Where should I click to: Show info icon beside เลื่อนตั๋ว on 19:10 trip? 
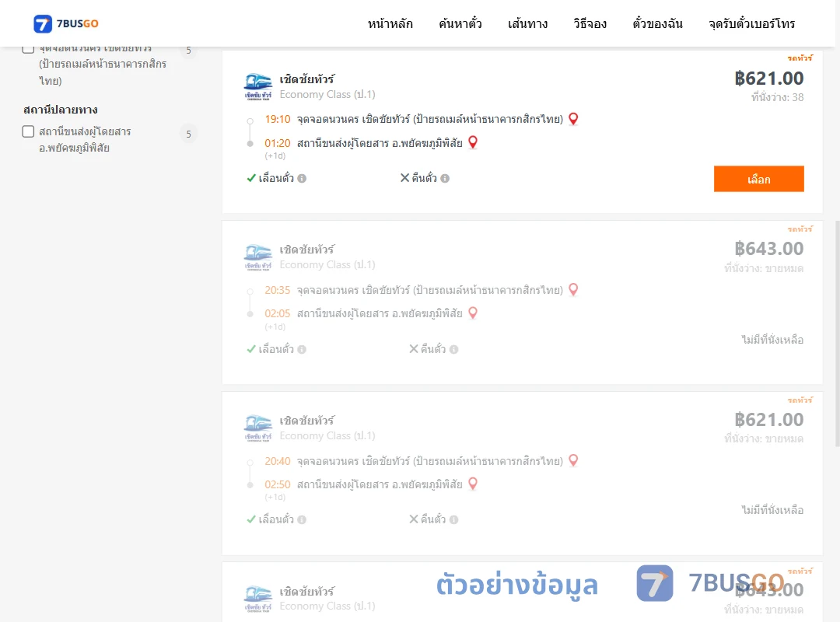click(302, 178)
